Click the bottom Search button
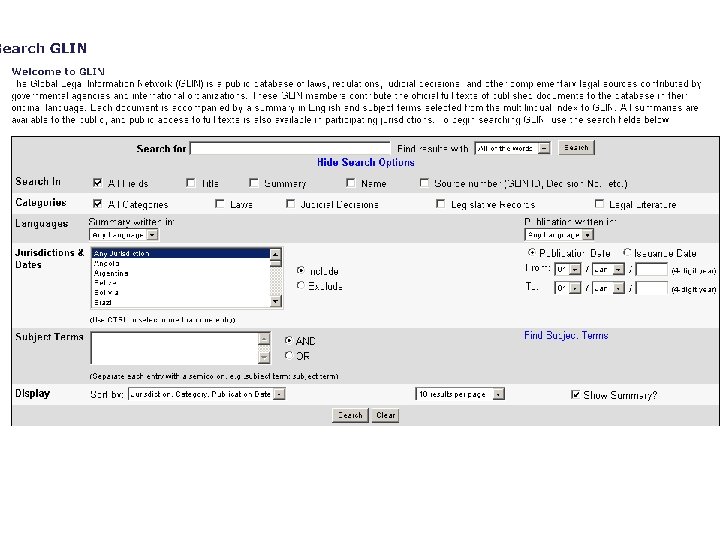 click(x=350, y=415)
